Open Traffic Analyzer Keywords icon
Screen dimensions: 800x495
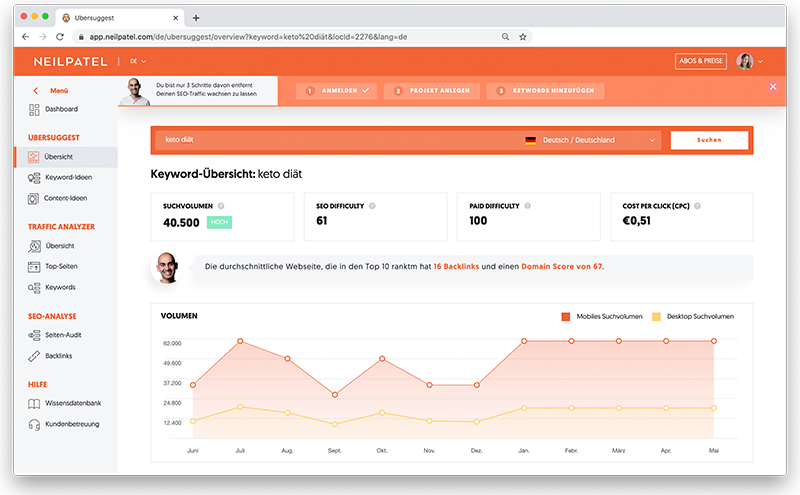pyautogui.click(x=34, y=288)
